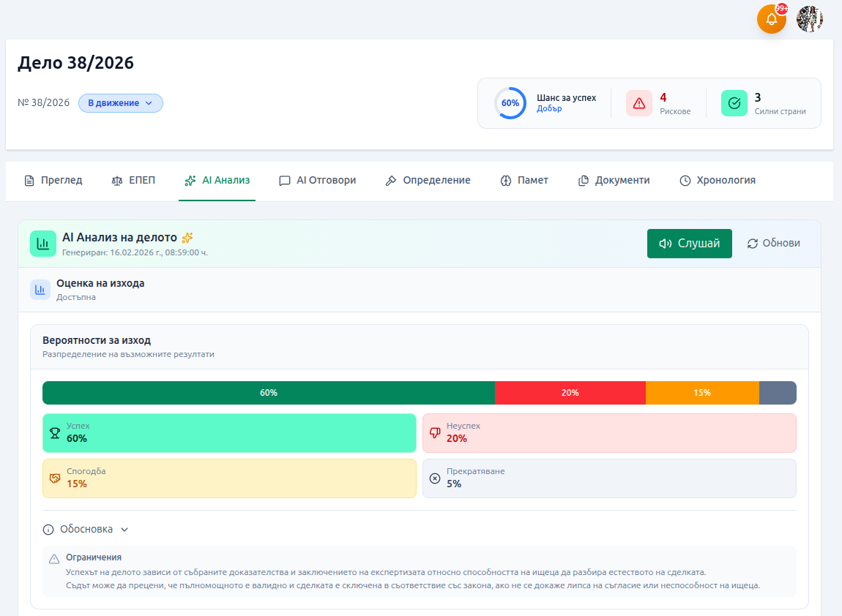Click the handshake icon in Спогодба card
842x616 pixels.
pos(55,478)
